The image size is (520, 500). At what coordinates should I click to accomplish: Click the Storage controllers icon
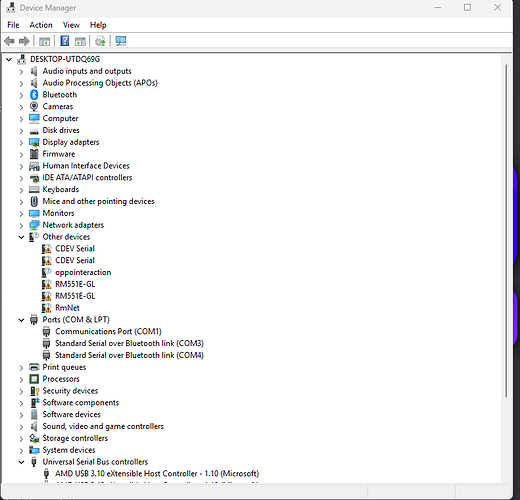34,438
